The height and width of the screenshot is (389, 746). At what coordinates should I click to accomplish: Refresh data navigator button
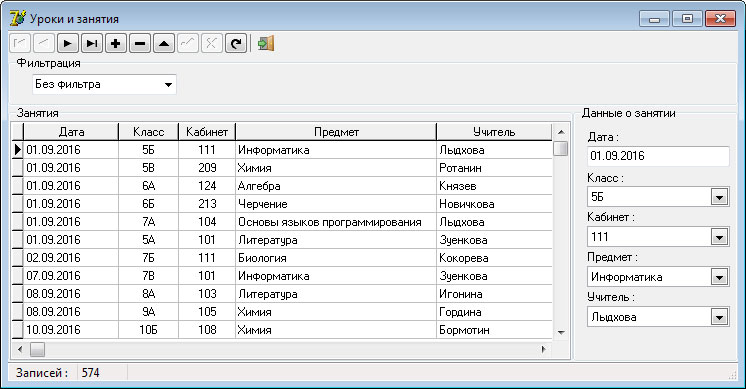tap(236, 43)
